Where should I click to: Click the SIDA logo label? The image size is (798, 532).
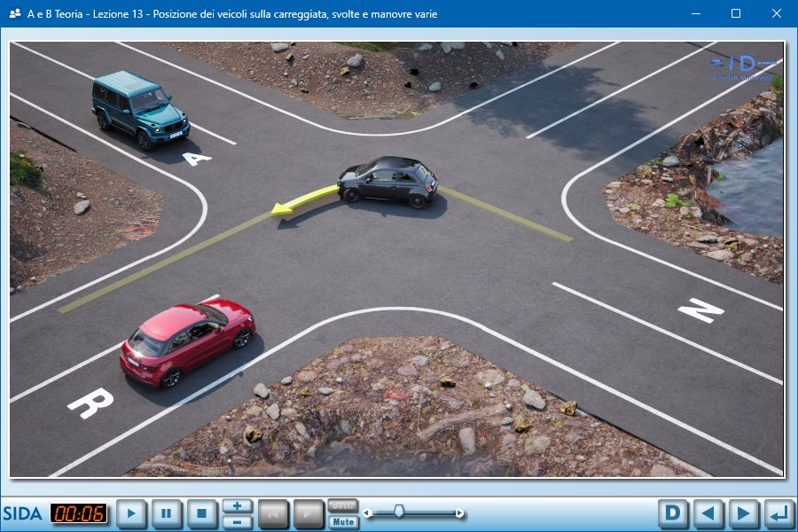click(x=22, y=513)
